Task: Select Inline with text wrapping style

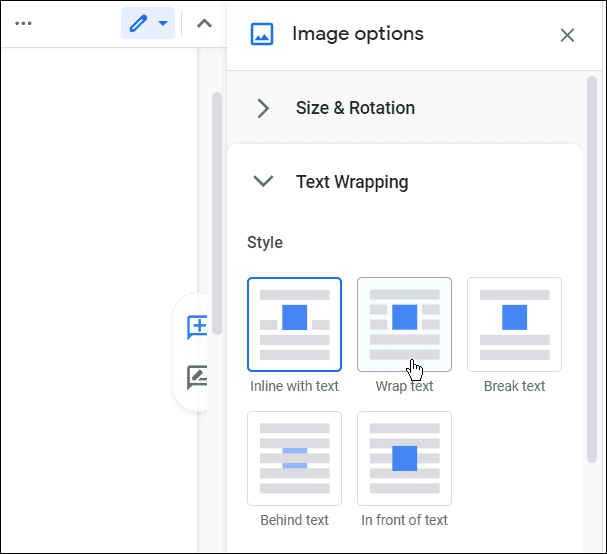Action: pos(294,324)
